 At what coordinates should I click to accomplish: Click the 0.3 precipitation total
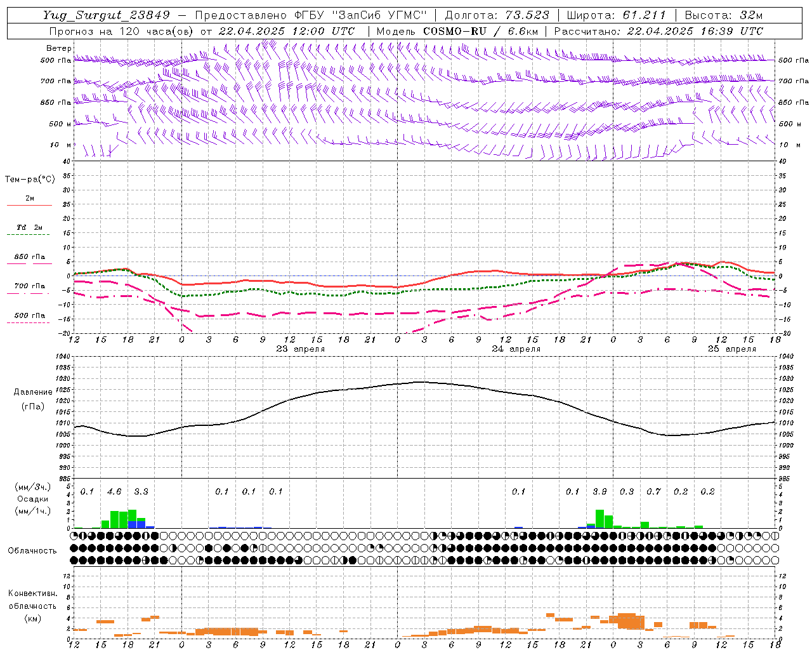point(627,492)
